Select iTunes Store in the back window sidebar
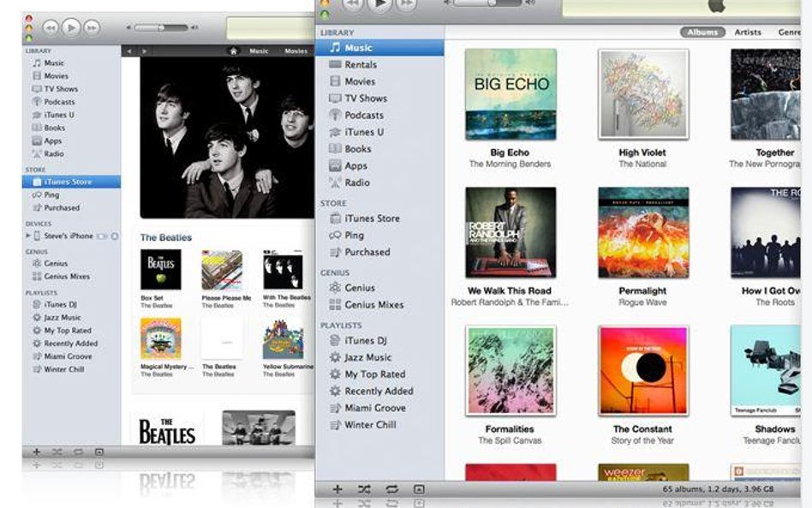The height and width of the screenshot is (508, 812). point(71,182)
